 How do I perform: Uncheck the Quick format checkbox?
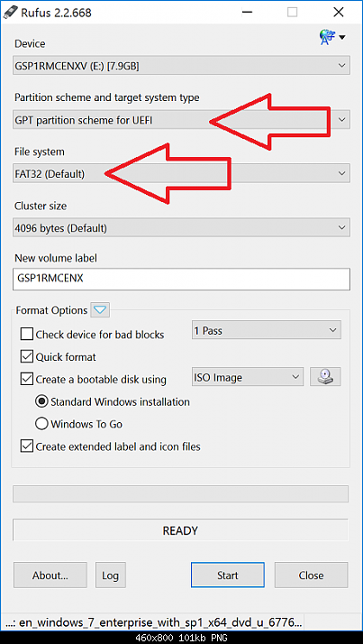[x=27, y=356]
